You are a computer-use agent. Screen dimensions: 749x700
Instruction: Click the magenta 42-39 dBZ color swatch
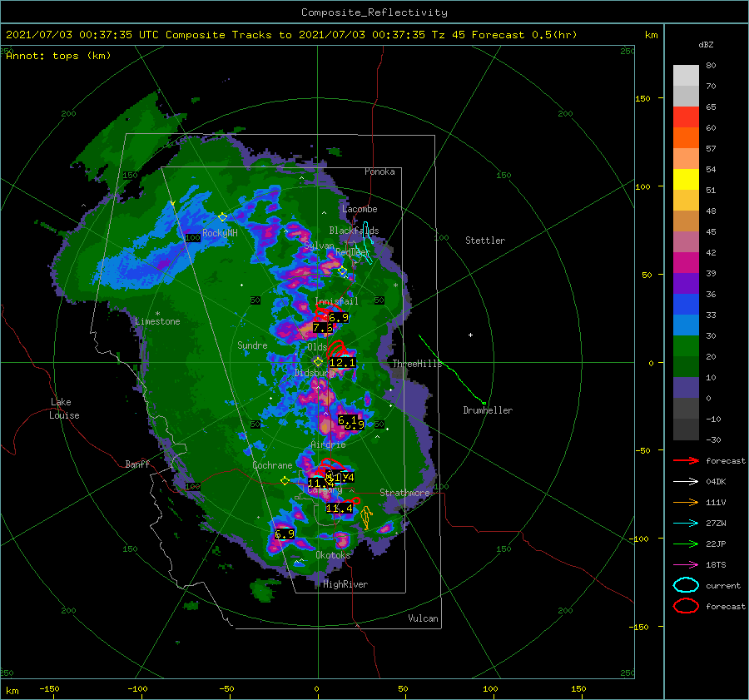[686, 263]
